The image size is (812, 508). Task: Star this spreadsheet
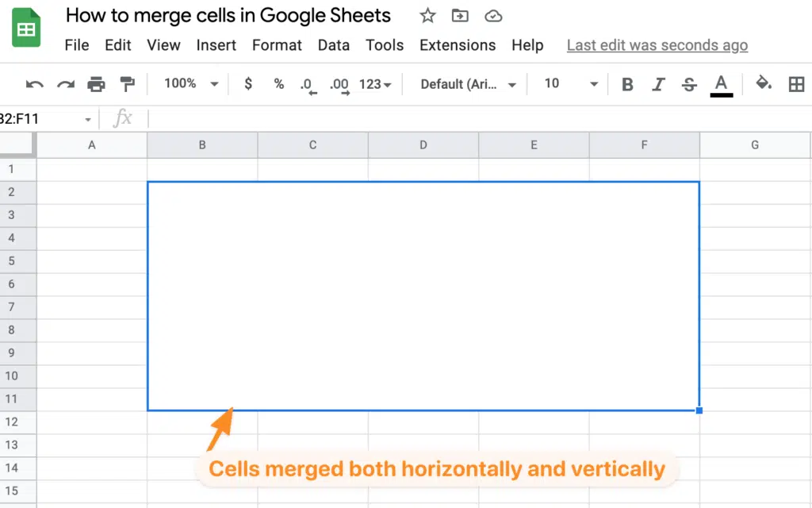[x=427, y=15]
